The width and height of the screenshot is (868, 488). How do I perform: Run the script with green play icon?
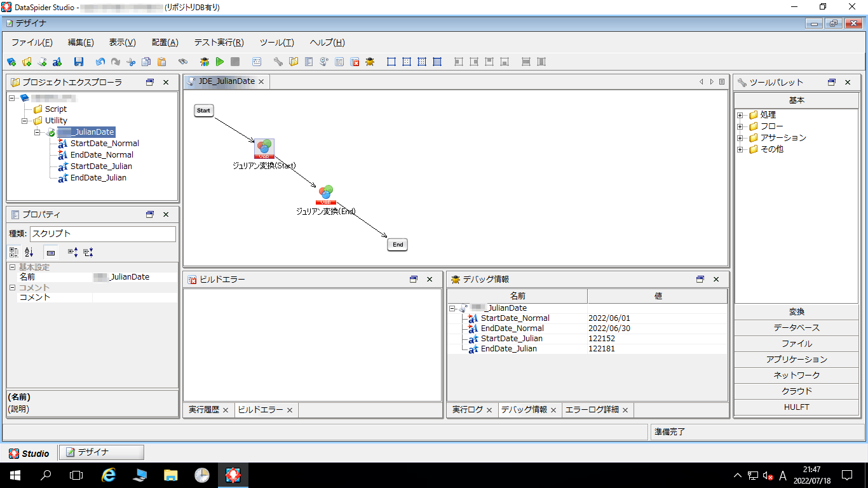(x=220, y=62)
